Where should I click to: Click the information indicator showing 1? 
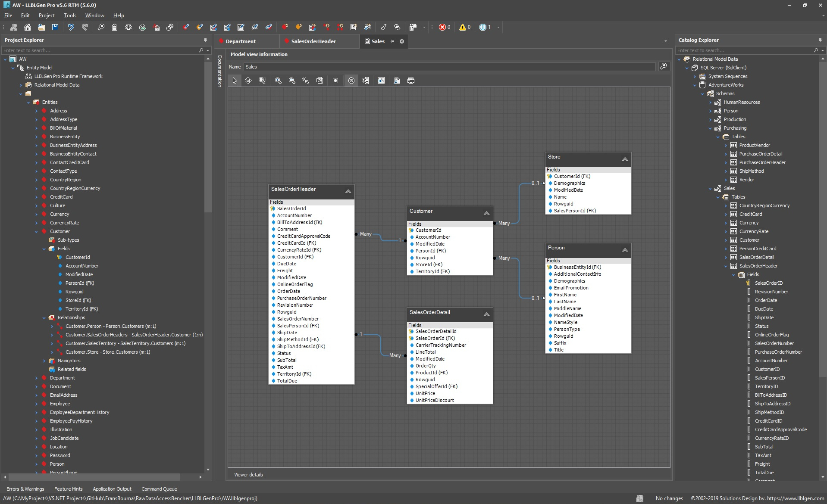pos(486,27)
